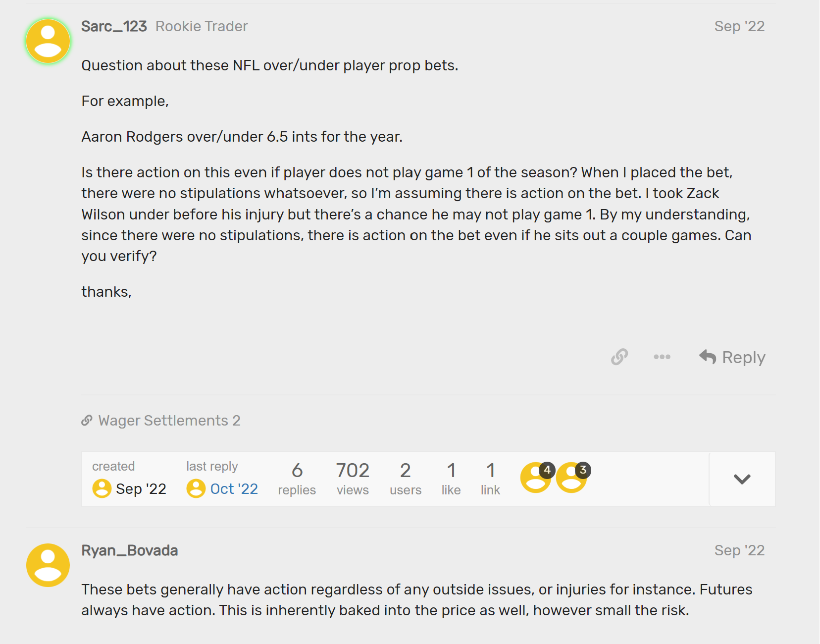
Task: Click the creator avatar beside created date
Action: [102, 488]
